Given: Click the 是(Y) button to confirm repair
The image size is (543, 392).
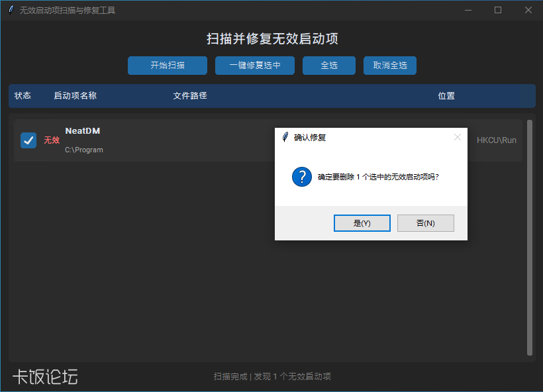Looking at the screenshot, I should [x=362, y=223].
